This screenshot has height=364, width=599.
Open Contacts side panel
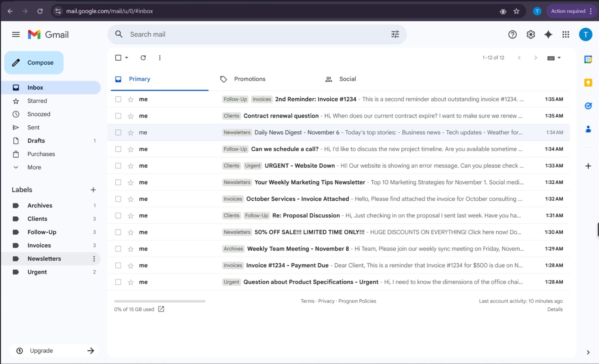pyautogui.click(x=588, y=129)
